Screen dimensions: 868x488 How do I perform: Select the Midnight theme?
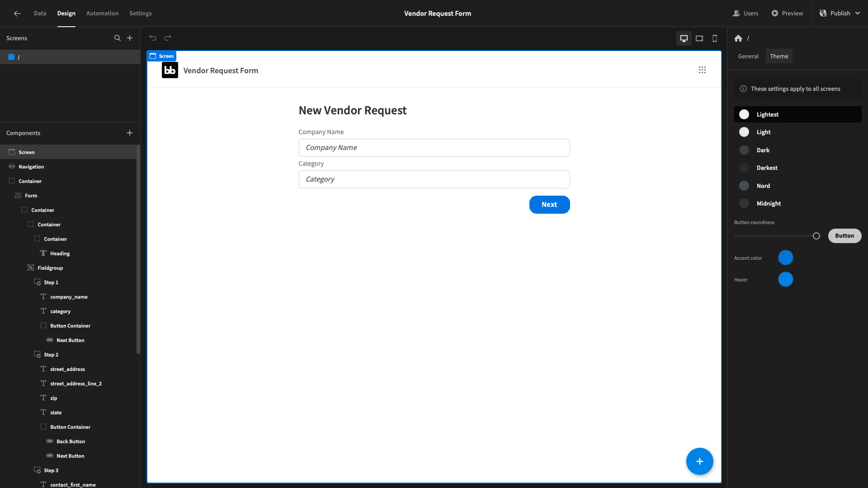[x=798, y=203]
